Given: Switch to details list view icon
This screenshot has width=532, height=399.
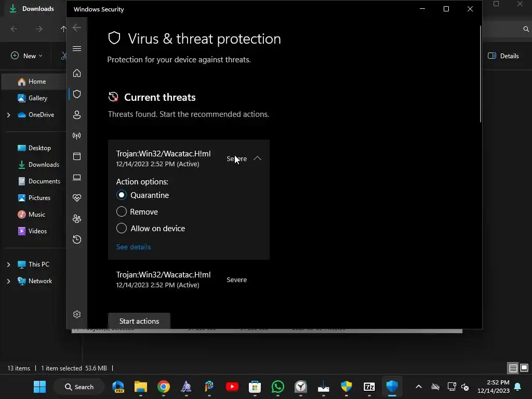Looking at the screenshot, I should click(x=513, y=368).
